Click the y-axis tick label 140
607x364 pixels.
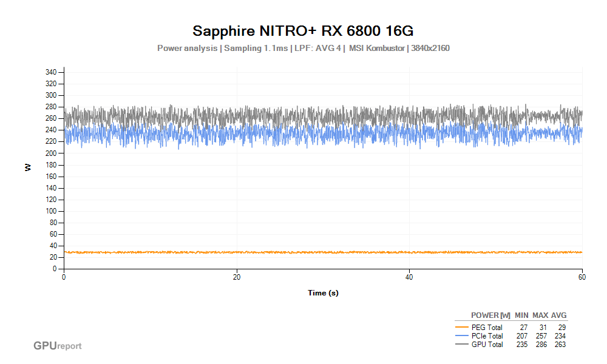click(51, 188)
